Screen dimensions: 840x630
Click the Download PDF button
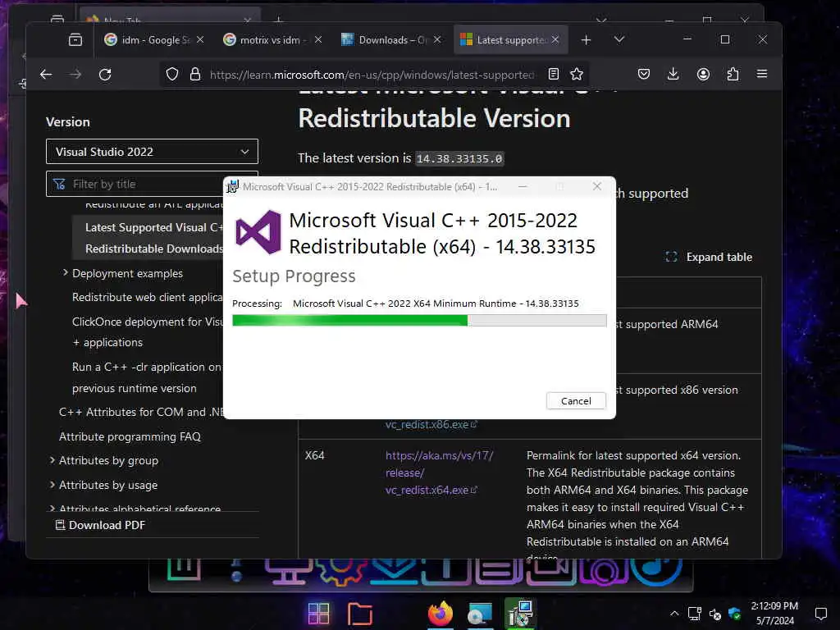(x=100, y=525)
